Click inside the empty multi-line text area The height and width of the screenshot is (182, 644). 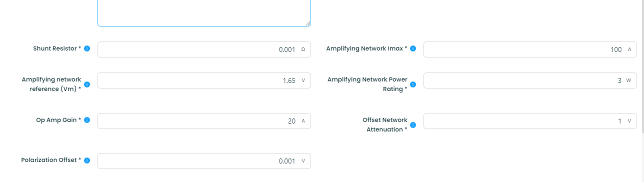point(204,12)
